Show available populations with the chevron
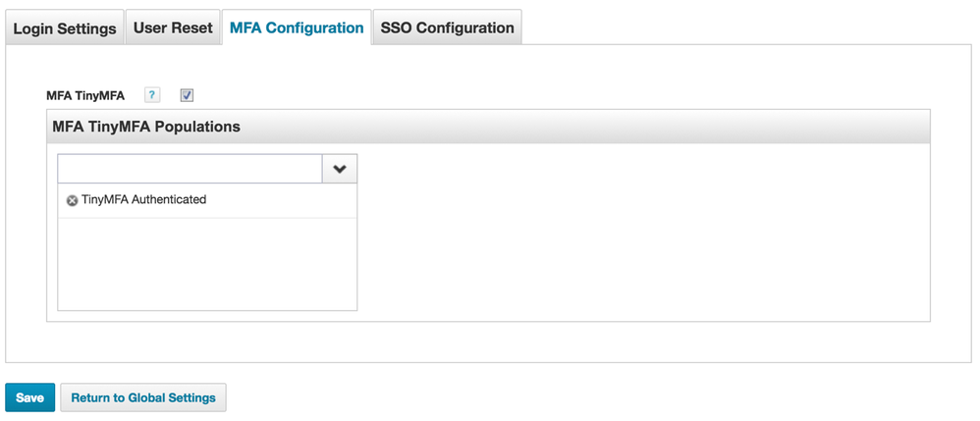 [x=340, y=169]
